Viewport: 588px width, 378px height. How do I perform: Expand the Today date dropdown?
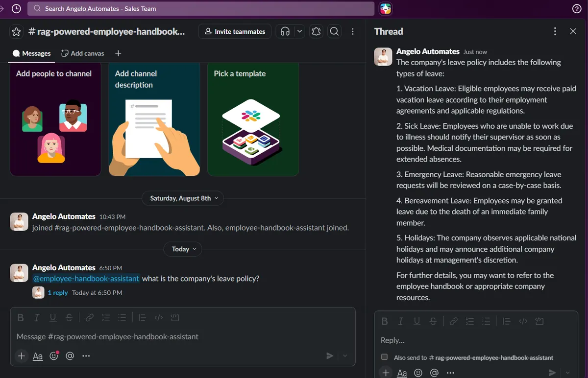(x=184, y=249)
